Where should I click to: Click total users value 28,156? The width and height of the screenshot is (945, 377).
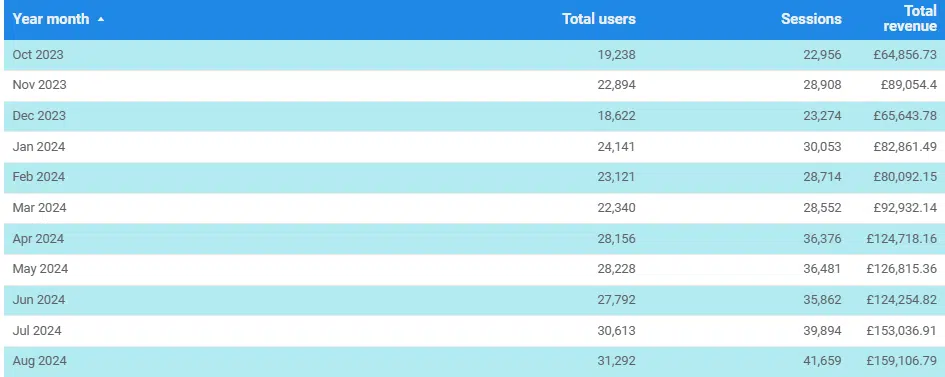tap(616, 238)
